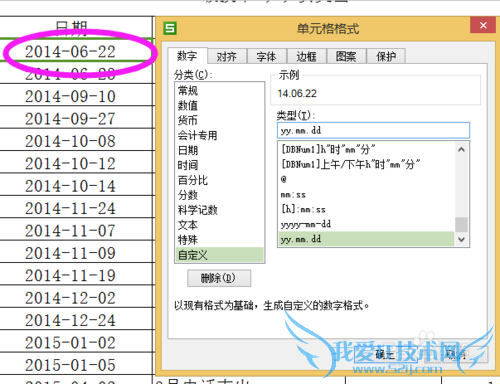Select cell 2014-09-10
500x384 pixels.
click(77, 96)
